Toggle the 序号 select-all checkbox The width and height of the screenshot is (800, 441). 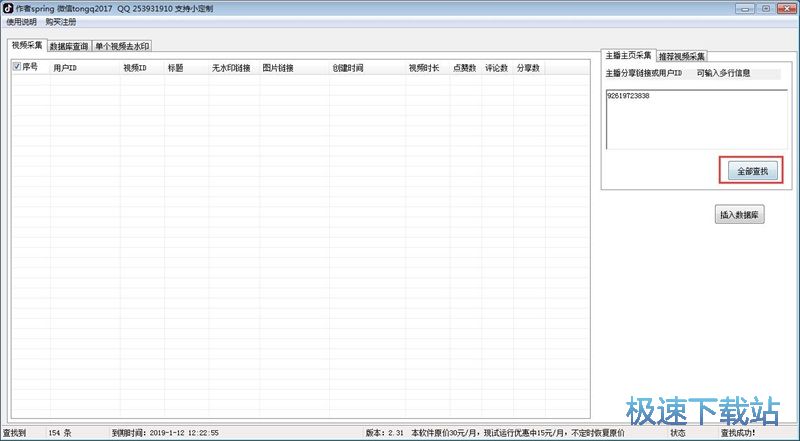point(17,66)
